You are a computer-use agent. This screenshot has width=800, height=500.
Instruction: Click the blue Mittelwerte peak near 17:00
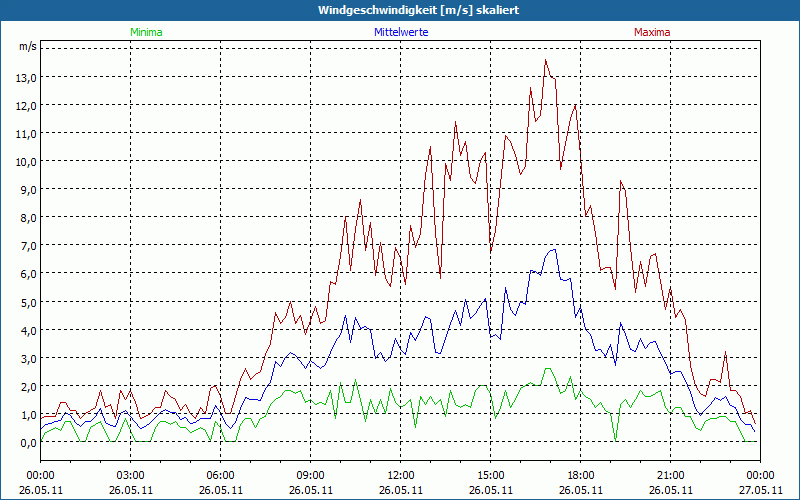(x=553, y=249)
